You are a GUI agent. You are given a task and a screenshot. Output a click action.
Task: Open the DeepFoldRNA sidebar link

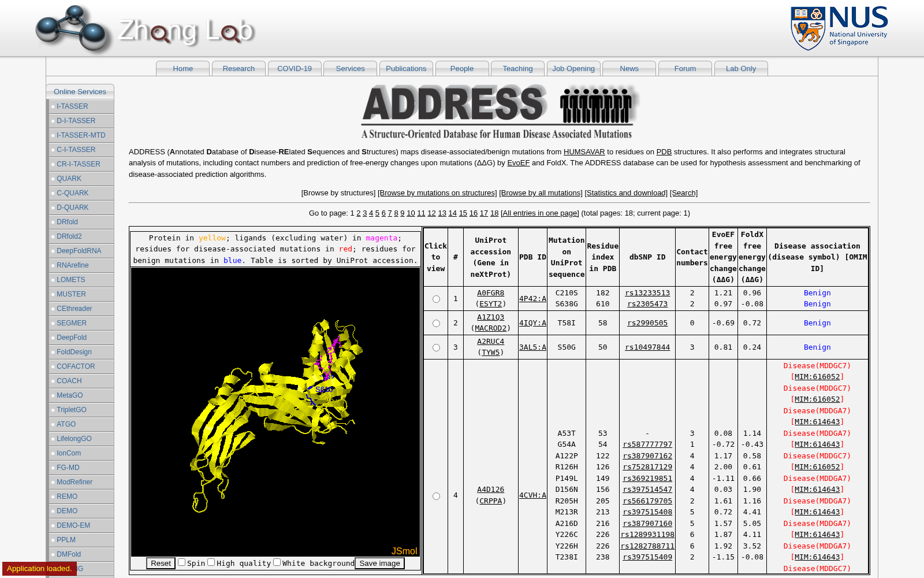pos(79,251)
